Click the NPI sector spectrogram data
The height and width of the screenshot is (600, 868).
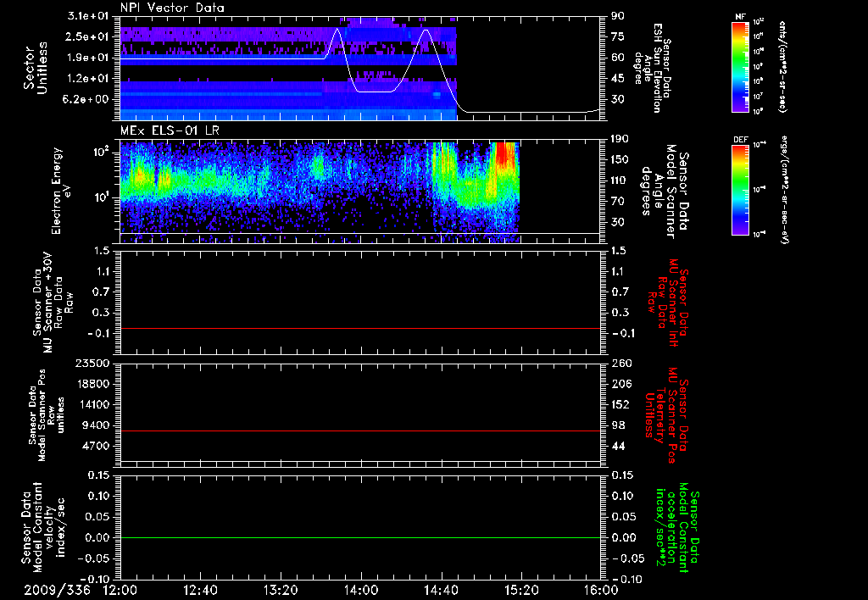[x=288, y=69]
